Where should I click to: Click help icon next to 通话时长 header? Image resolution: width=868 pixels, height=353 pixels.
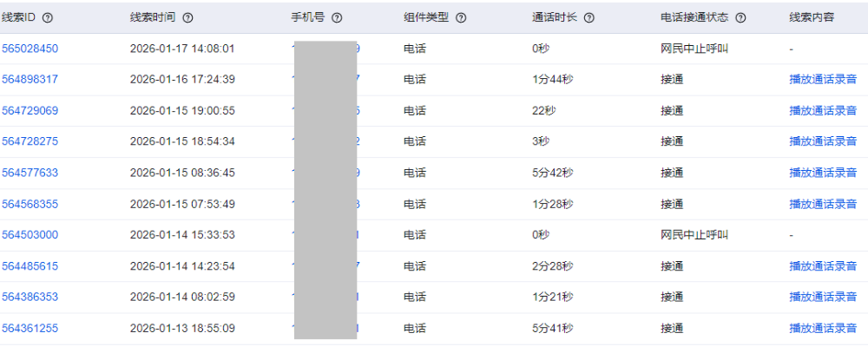589,17
